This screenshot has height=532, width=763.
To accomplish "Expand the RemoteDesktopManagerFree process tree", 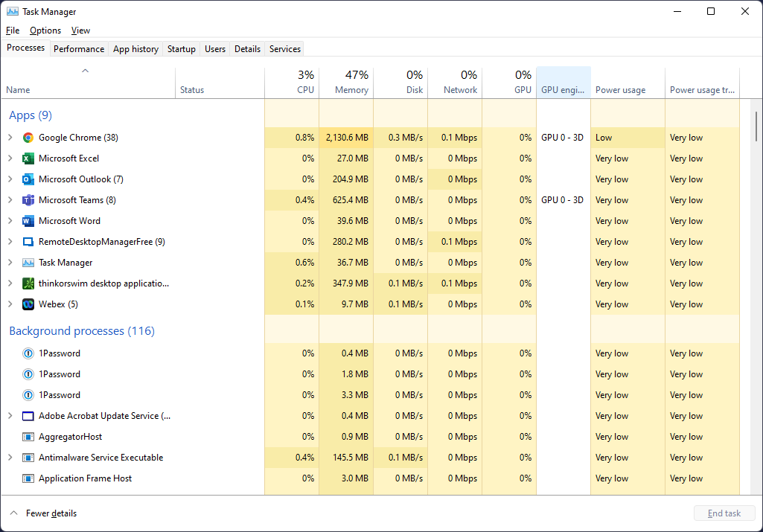I will (x=12, y=242).
